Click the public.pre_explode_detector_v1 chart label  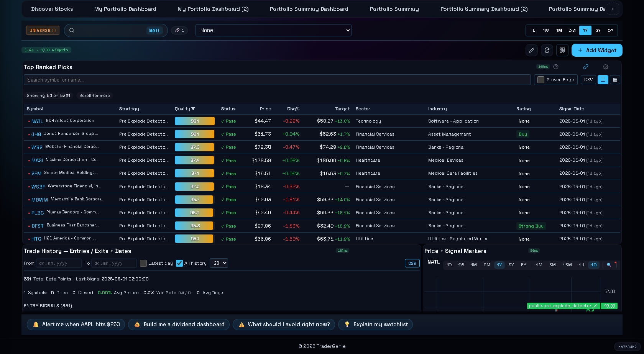[x=563, y=306]
